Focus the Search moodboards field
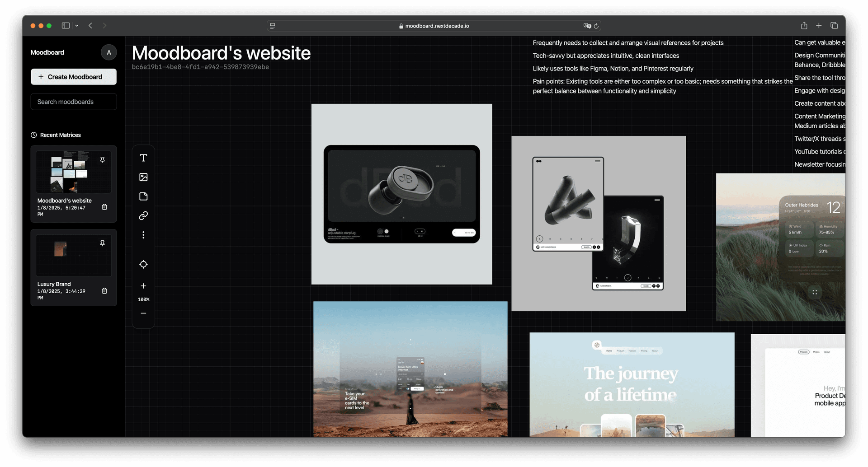 [74, 102]
